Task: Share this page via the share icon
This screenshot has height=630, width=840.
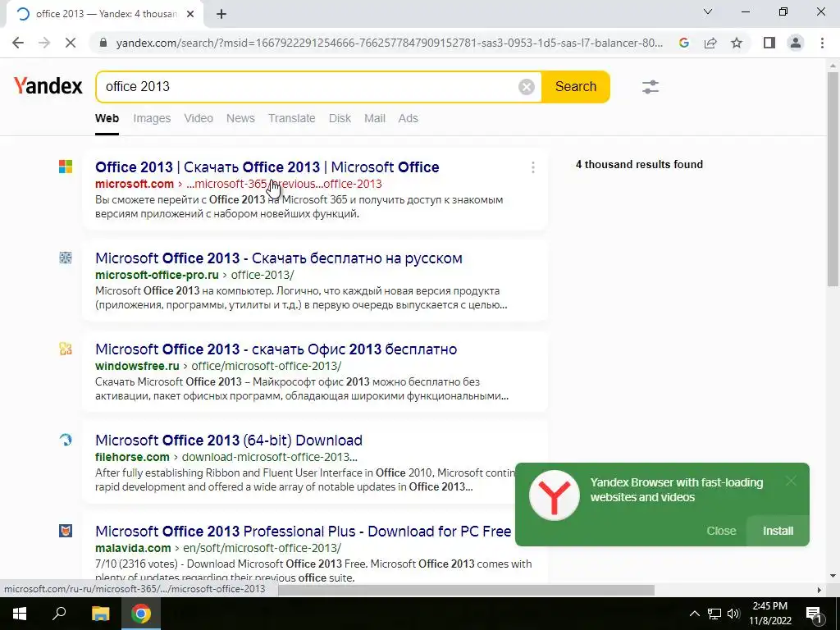Action: 710,43
